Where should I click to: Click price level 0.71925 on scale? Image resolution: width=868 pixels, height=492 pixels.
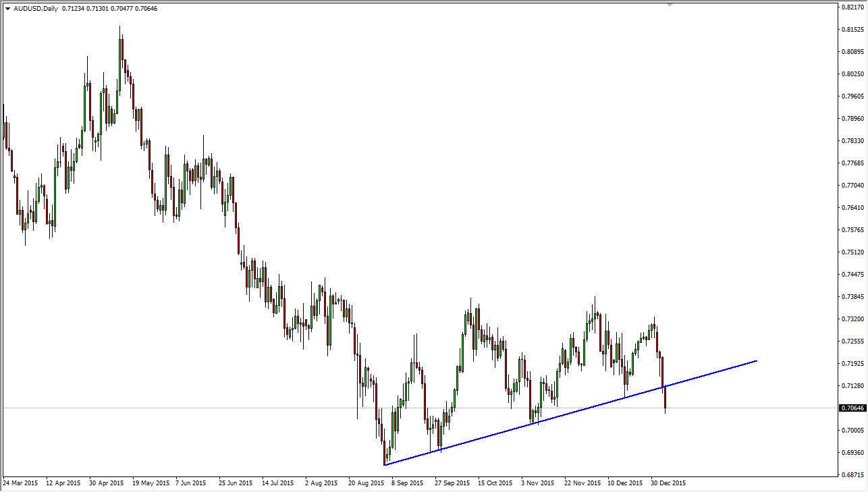[x=853, y=364]
